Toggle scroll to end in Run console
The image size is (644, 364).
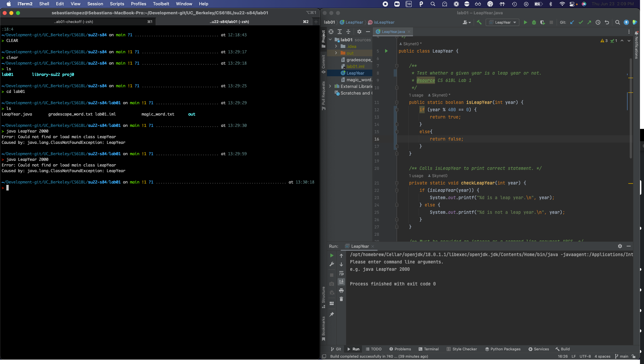[x=341, y=282]
